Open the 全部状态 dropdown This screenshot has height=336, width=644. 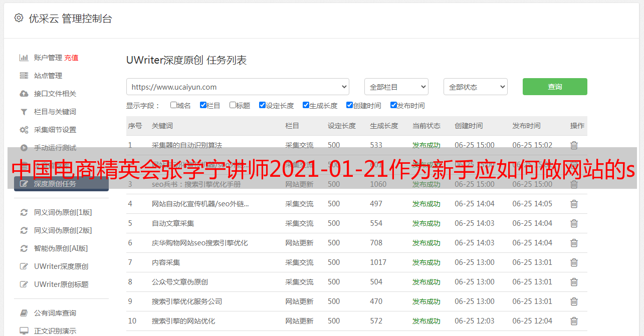tap(475, 87)
